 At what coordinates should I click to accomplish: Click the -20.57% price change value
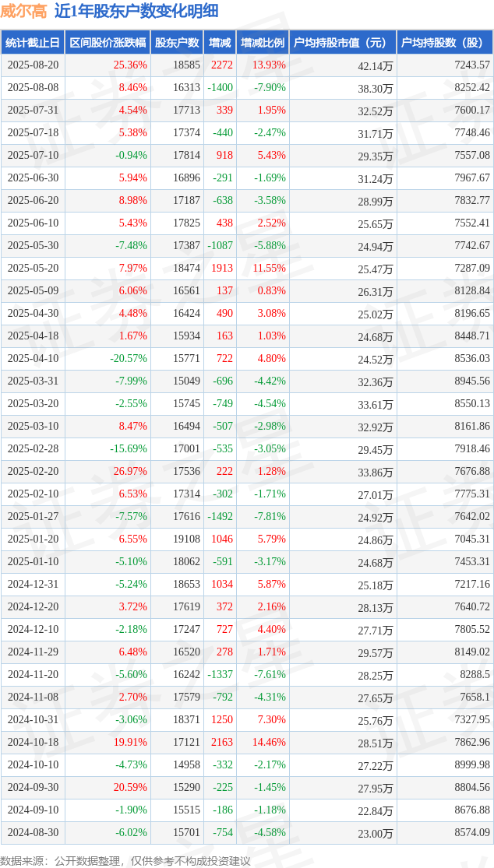[129, 359]
